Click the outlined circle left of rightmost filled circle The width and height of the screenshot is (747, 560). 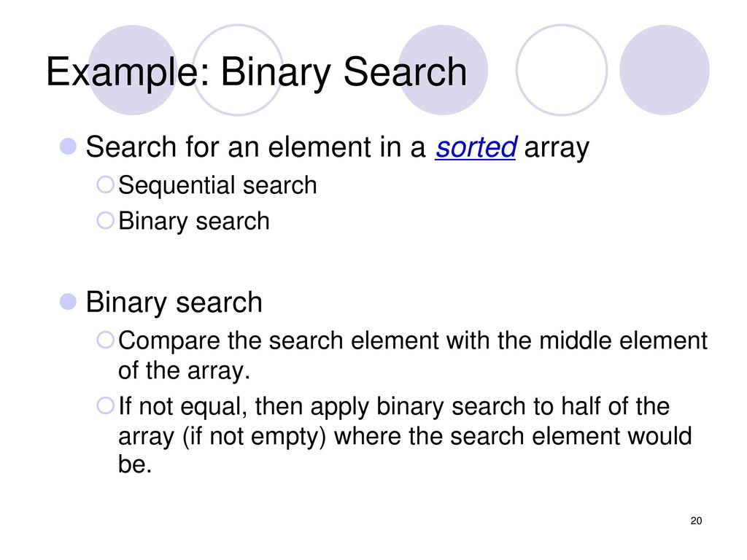[x=562, y=70]
